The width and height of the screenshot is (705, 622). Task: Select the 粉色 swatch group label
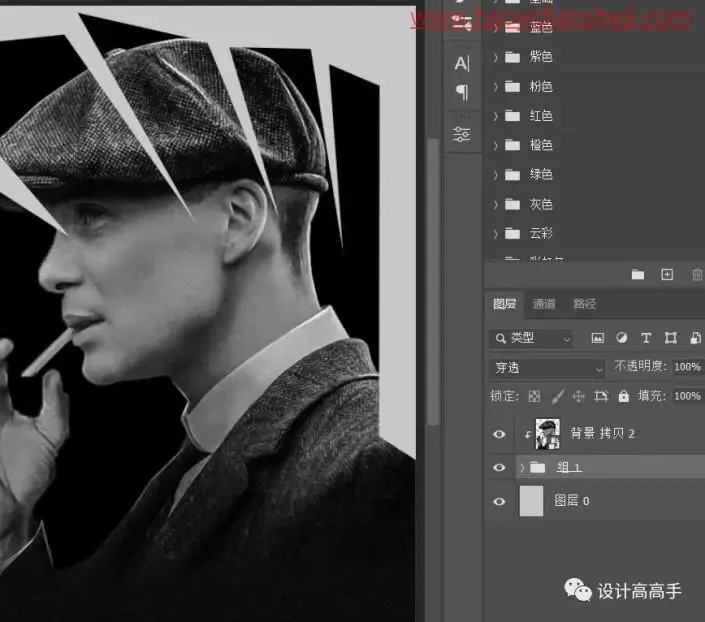click(x=541, y=86)
